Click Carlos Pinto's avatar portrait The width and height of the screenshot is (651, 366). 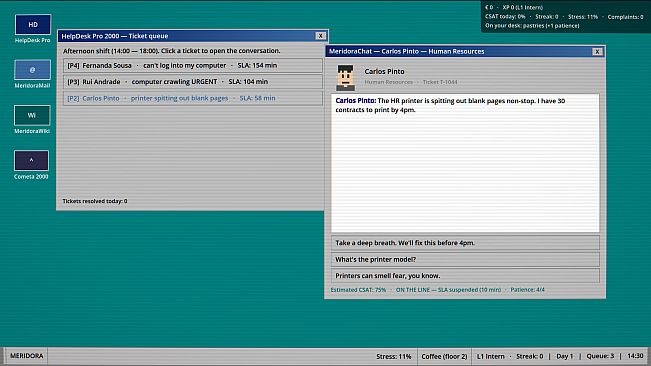coord(345,77)
